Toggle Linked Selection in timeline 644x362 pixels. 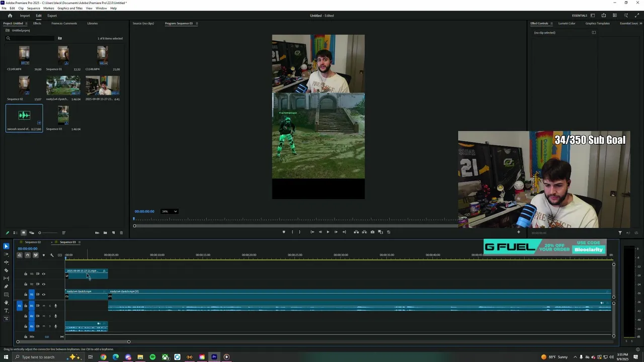pos(35,255)
